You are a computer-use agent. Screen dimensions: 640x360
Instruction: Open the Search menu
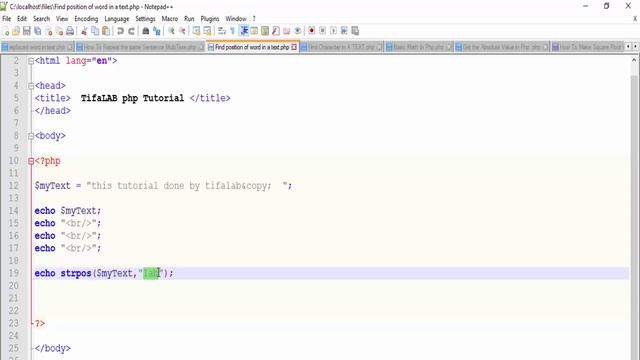pos(41,19)
